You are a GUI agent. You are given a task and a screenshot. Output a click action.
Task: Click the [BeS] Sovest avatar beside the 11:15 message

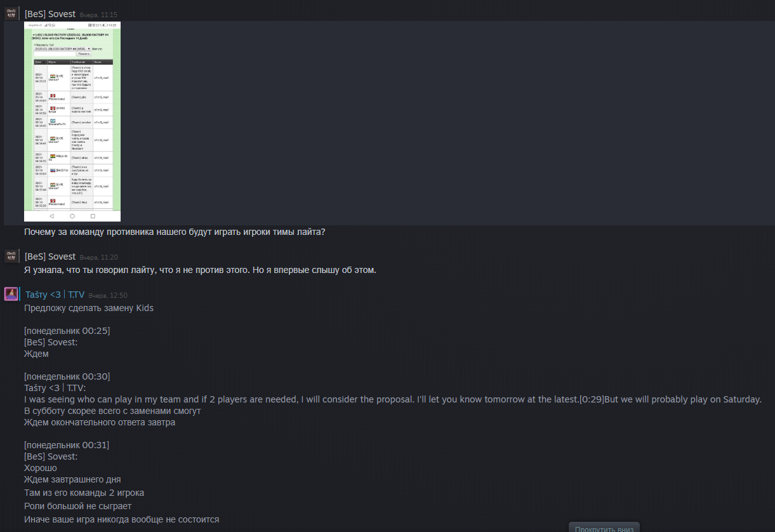[x=11, y=13]
